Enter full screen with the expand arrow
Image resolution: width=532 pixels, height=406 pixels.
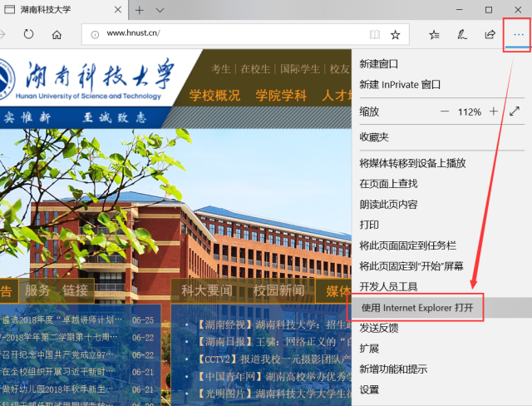pos(515,111)
